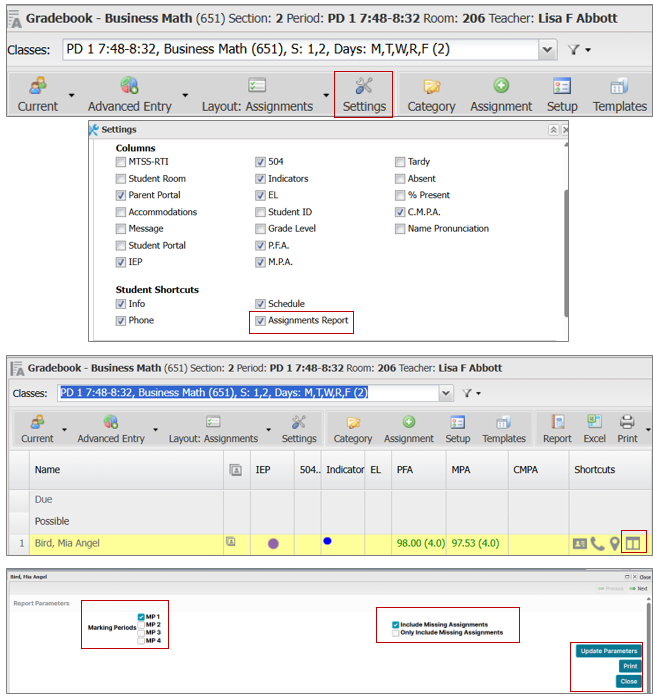Toggle the Assignments Report checkbox
The height and width of the screenshot is (698, 653).
pyautogui.click(x=260, y=321)
